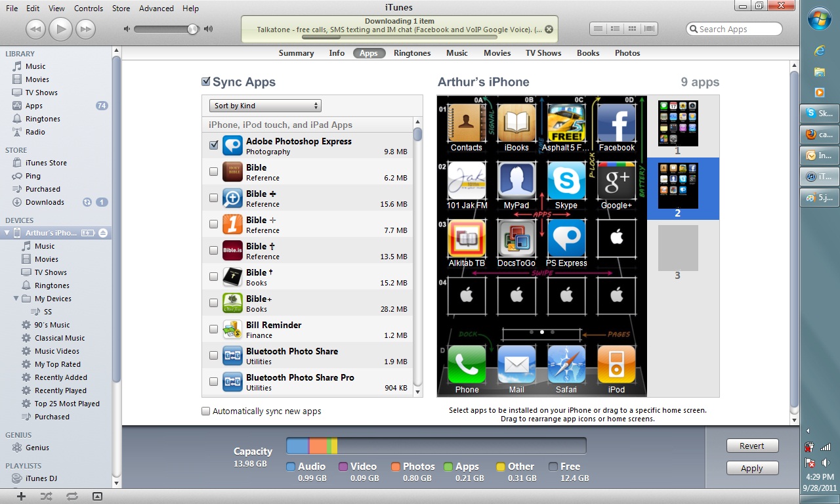Click the Revert button
Screen dimensions: 840x504
click(x=752, y=446)
